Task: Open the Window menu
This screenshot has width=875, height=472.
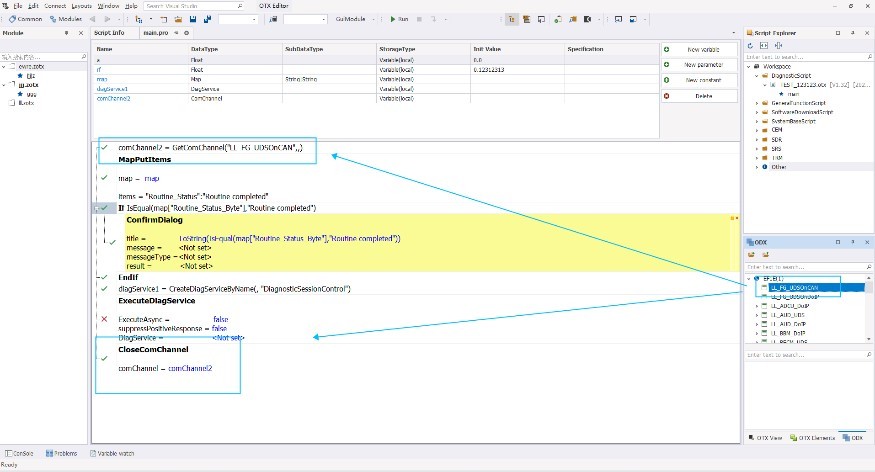Action: (x=108, y=6)
